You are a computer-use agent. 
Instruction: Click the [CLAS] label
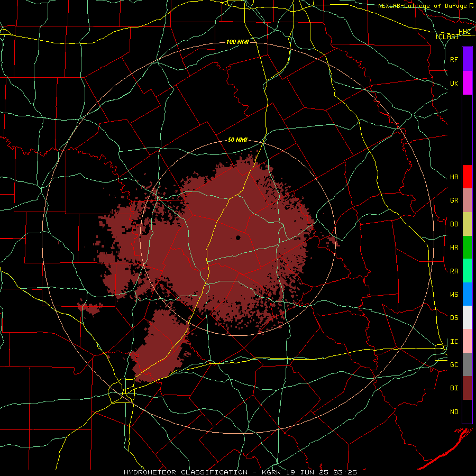coord(447,36)
